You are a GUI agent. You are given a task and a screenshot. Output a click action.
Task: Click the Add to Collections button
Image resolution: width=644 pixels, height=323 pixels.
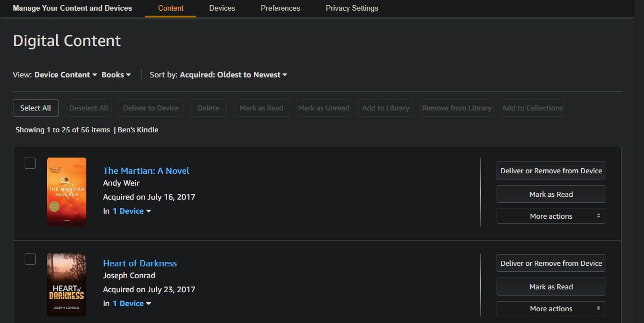coord(532,108)
